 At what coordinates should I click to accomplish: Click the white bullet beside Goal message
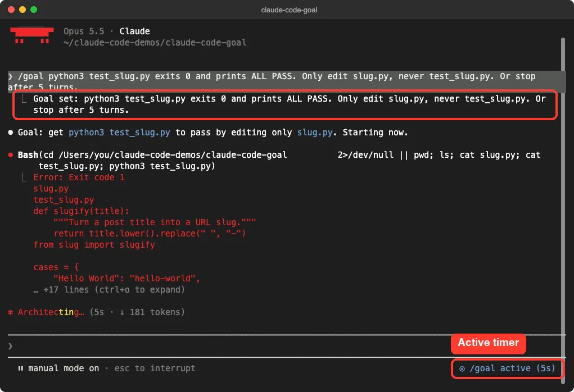point(10,133)
